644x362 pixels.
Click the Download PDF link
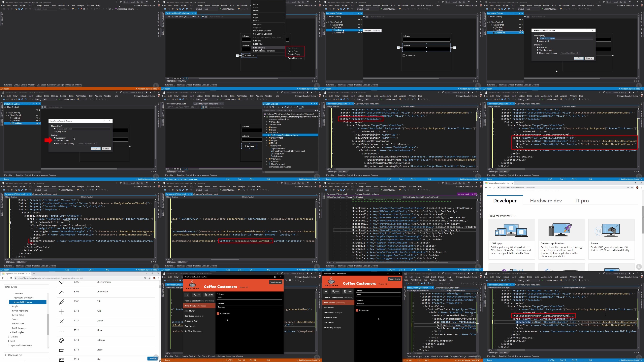point(15,355)
